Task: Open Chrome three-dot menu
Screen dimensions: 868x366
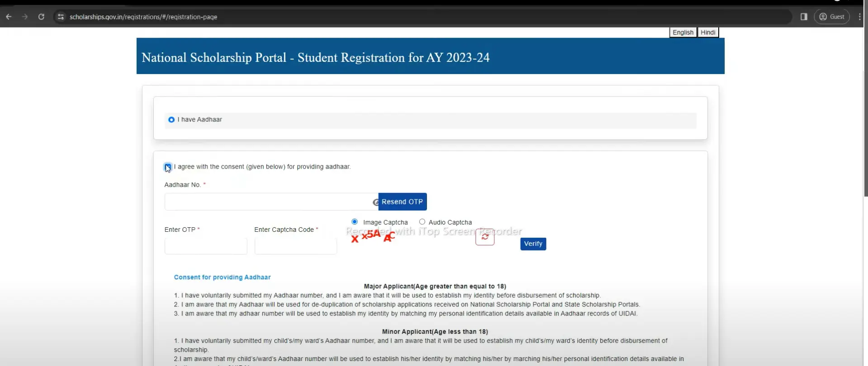Action: (x=859, y=17)
